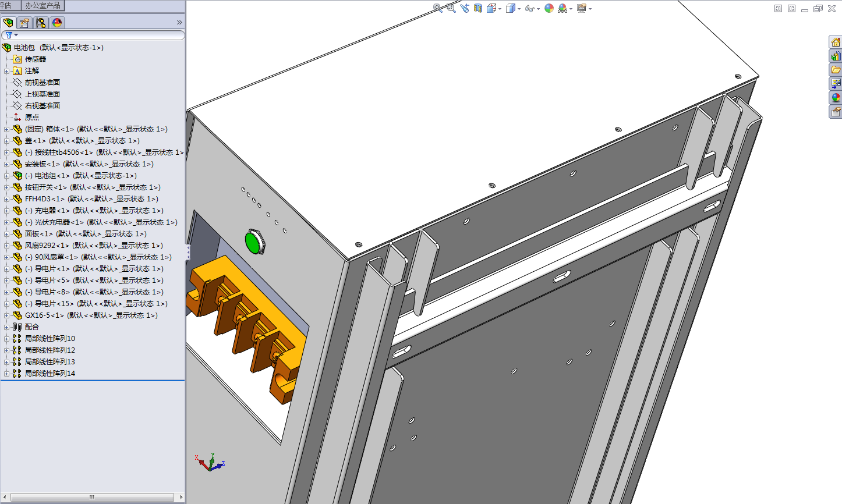
Task: Switch to the 办公室产品 tab
Action: click(x=43, y=5)
